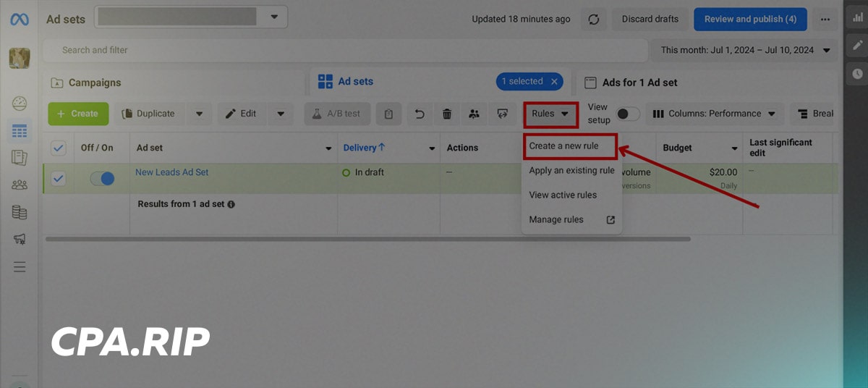Choose Create a new rule
The width and height of the screenshot is (868, 388).
tap(569, 146)
